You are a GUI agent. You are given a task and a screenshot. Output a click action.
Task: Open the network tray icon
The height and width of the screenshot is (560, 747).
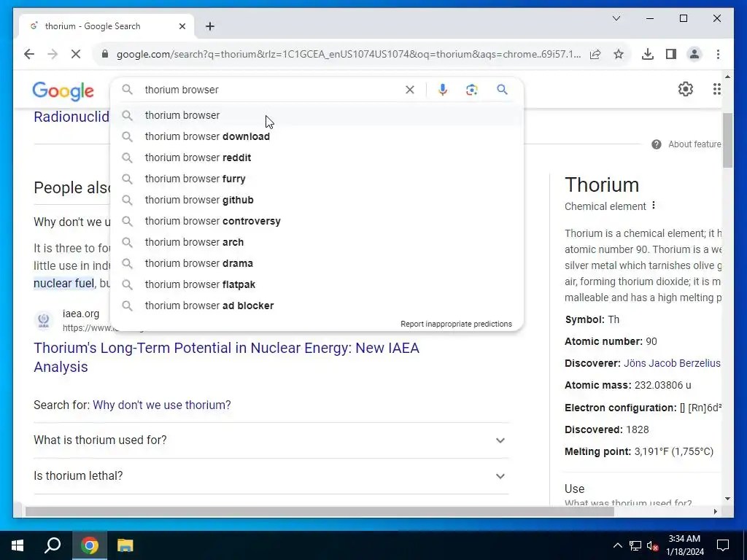coord(635,545)
